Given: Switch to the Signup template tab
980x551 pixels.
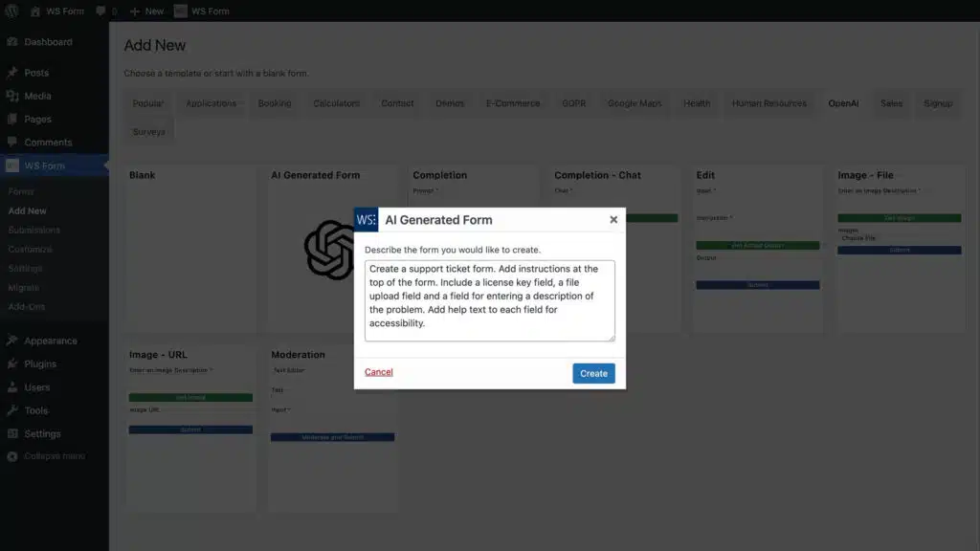Looking at the screenshot, I should pos(938,103).
